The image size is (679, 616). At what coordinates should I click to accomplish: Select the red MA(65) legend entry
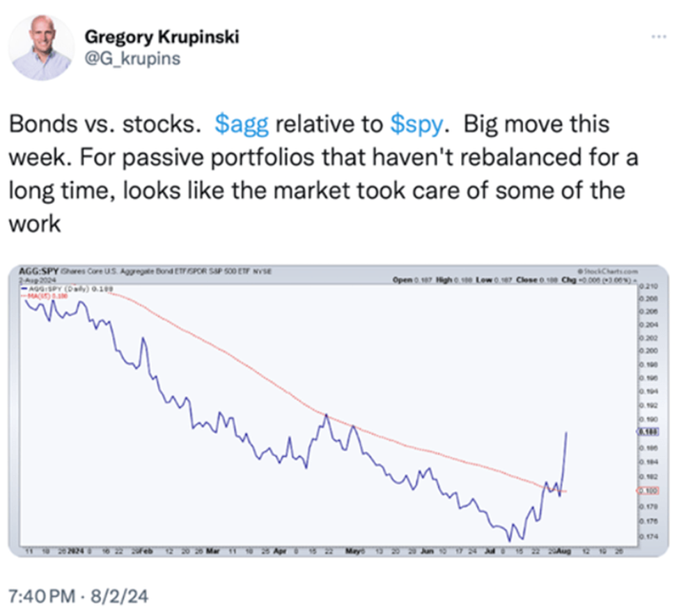click(45, 296)
